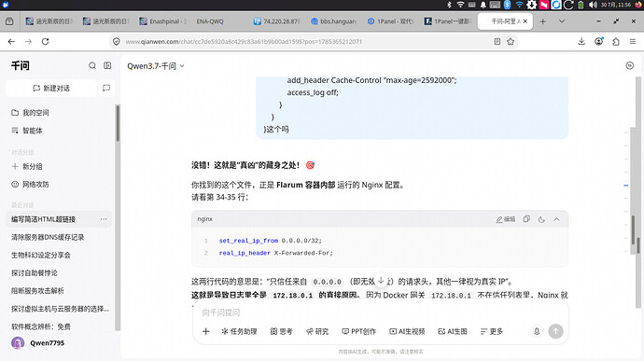This screenshot has width=644, height=361.
Task: Open the tab history icon left of the tab bar
Action: pos(9,21)
